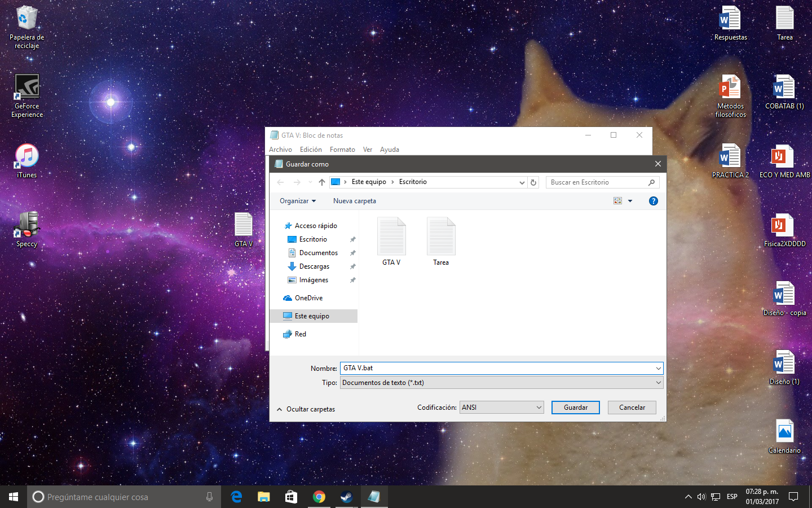Image resolution: width=812 pixels, height=508 pixels.
Task: Launch GeForce Experience from the desktop
Action: (x=27, y=96)
